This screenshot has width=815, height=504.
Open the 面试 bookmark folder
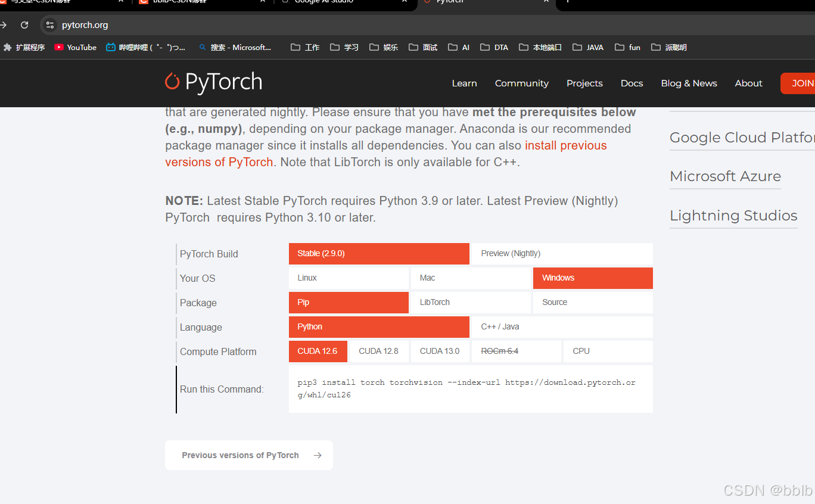(x=423, y=47)
